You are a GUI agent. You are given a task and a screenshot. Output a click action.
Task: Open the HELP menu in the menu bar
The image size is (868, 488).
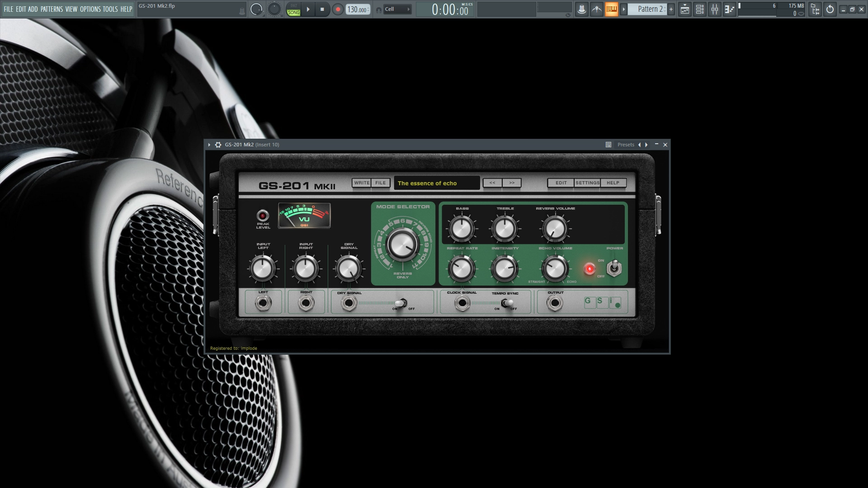coord(126,9)
